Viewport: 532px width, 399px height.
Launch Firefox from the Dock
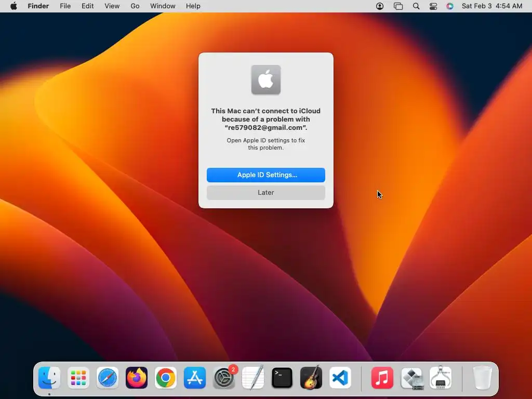click(137, 378)
